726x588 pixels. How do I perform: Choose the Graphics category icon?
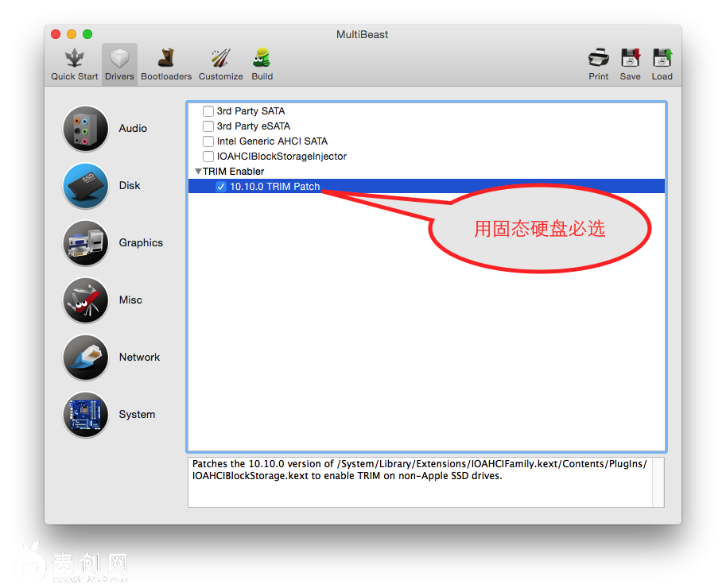(x=86, y=243)
